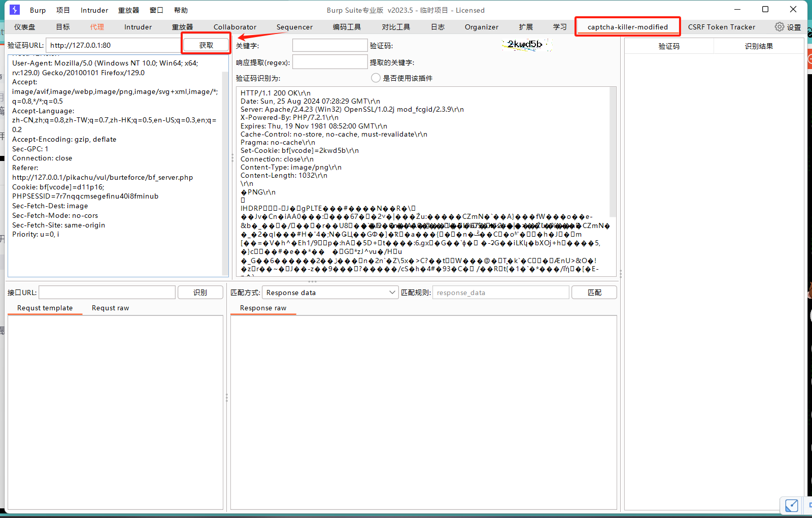Screen dimensions: 812x518
Task: Open the settings gear icon
Action: (x=780, y=26)
